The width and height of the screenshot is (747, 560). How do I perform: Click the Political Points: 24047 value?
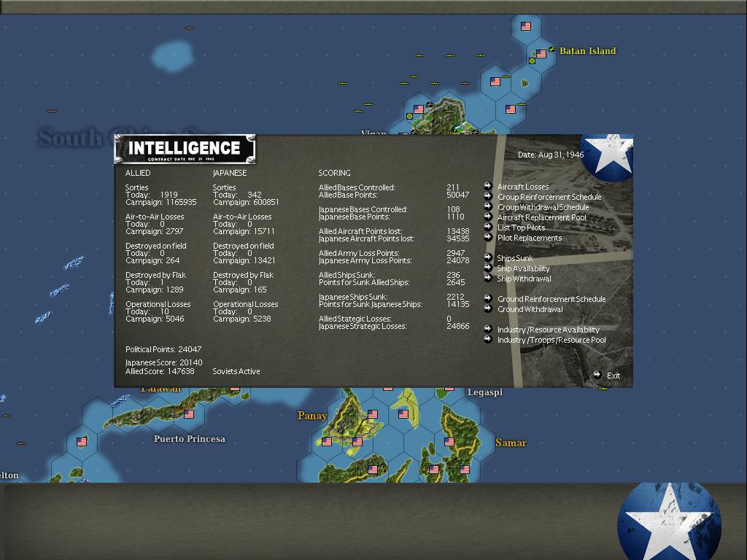(163, 349)
